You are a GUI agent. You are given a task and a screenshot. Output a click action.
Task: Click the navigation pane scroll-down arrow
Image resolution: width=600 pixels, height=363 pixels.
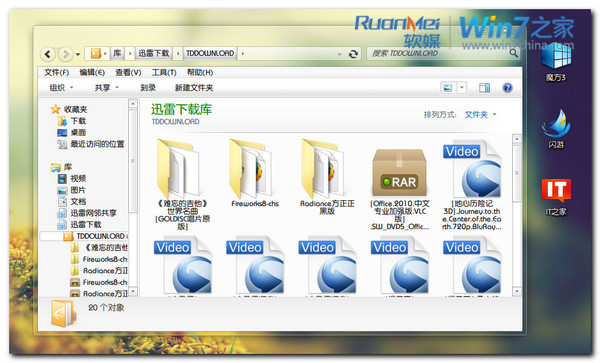click(133, 291)
